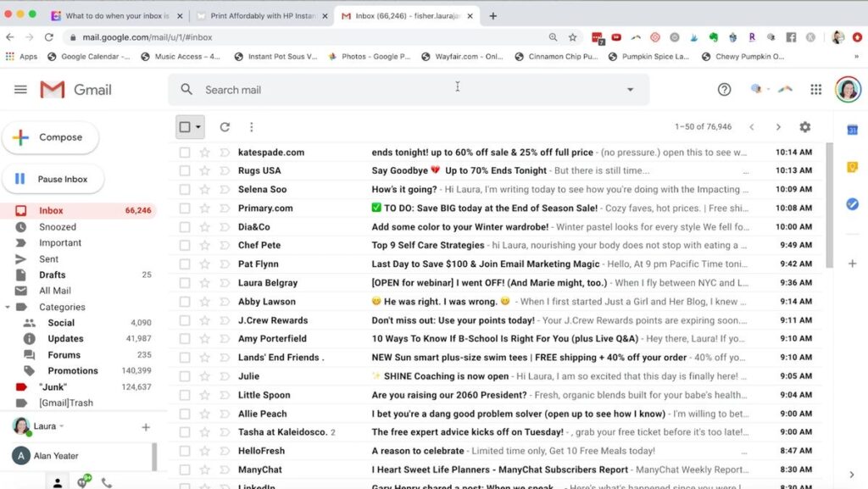868x489 pixels.
Task: Tick the checkbox for Dia&Co email
Action: (185, 227)
